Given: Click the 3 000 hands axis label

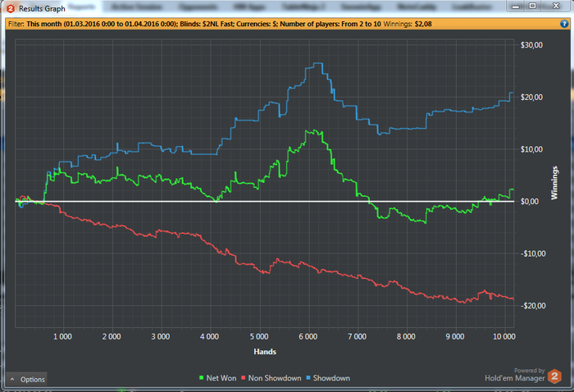Looking at the screenshot, I should [x=161, y=337].
